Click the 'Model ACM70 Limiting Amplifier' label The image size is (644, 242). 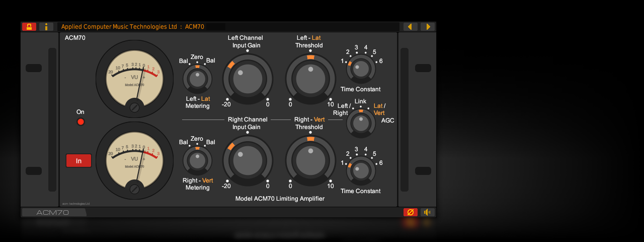(x=280, y=199)
